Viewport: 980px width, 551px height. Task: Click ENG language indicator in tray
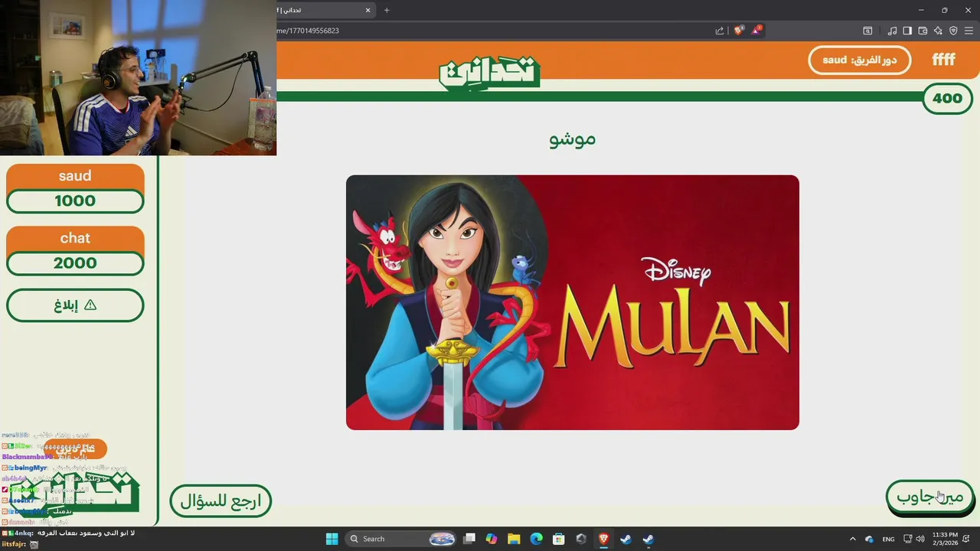[x=888, y=539]
